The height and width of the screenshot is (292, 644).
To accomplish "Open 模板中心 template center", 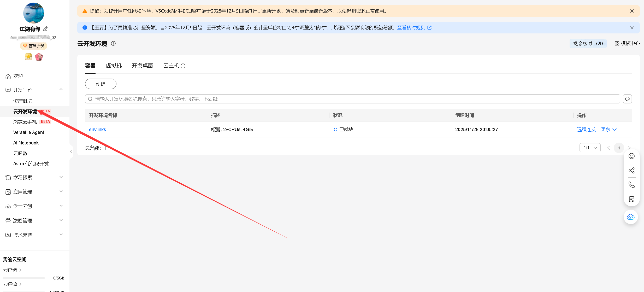I will pos(627,43).
